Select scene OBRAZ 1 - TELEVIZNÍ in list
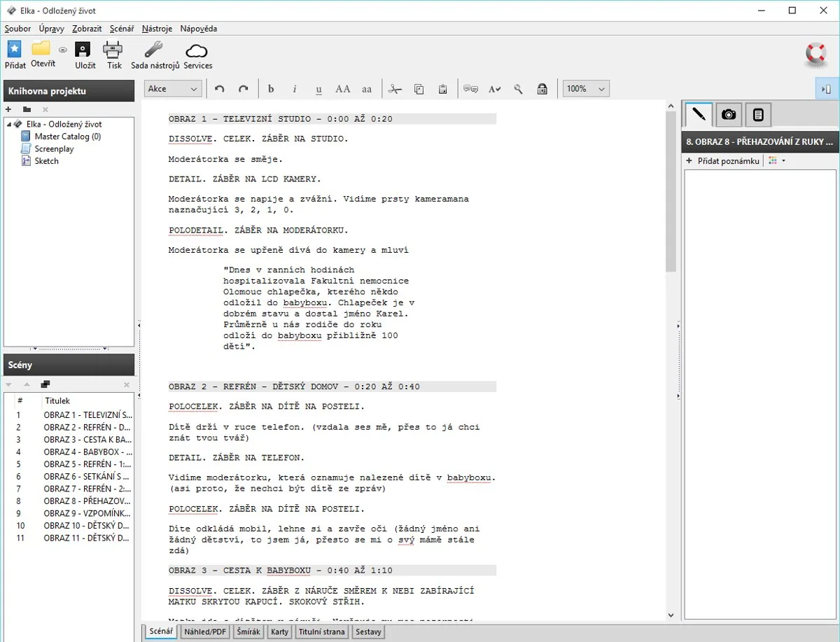This screenshot has width=840, height=642. 69,414
